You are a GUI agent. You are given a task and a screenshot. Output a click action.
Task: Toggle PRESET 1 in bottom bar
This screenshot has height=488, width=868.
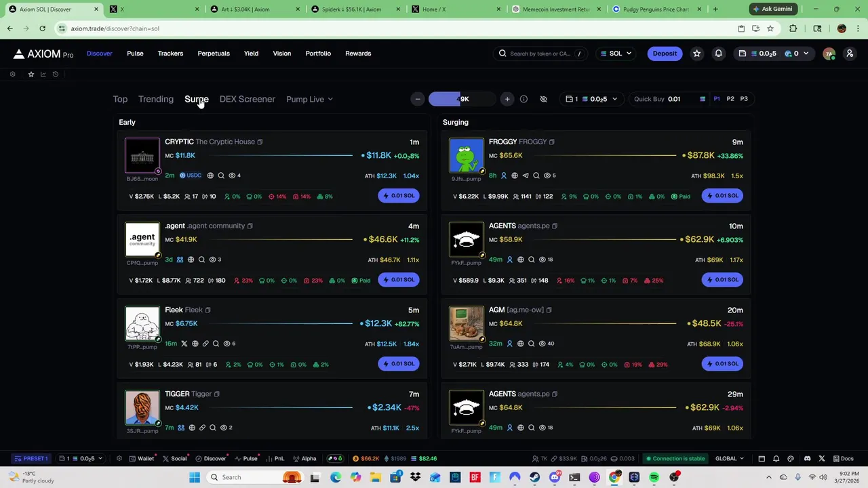(31, 459)
